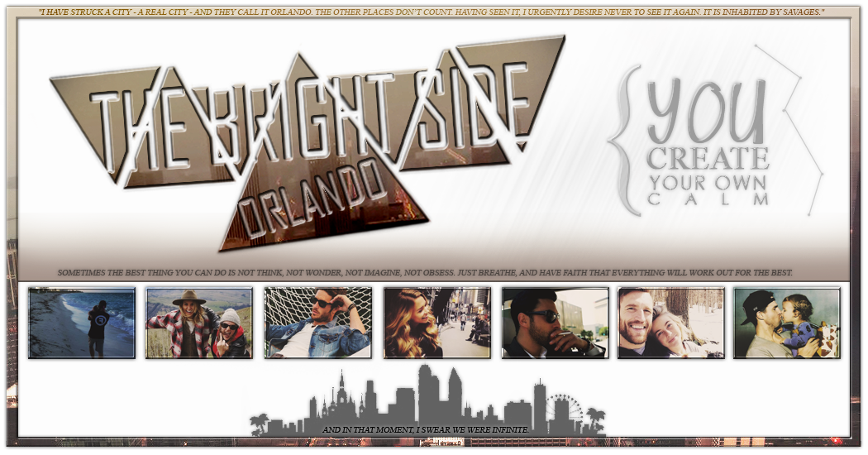Select the denim jacket man thumbnail

pyautogui.click(x=318, y=323)
